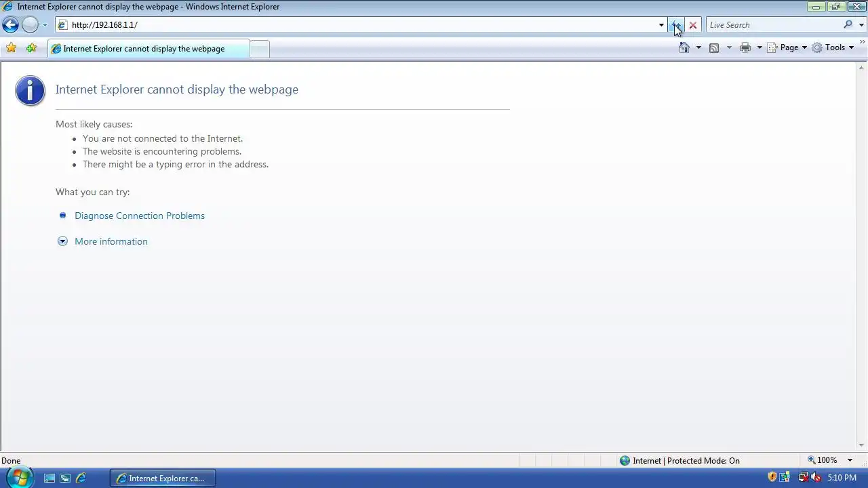
Task: Click the Internet zone globe icon
Action: [x=625, y=461]
